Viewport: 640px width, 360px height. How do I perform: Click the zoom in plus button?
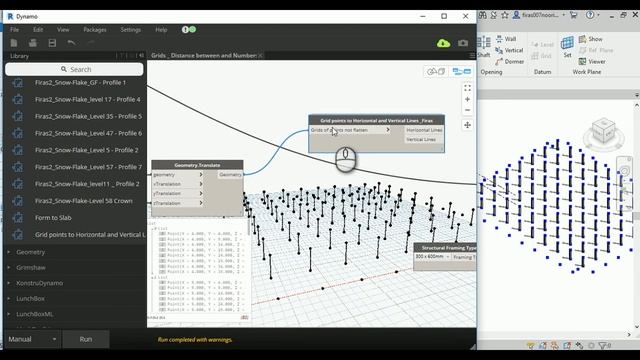[467, 99]
